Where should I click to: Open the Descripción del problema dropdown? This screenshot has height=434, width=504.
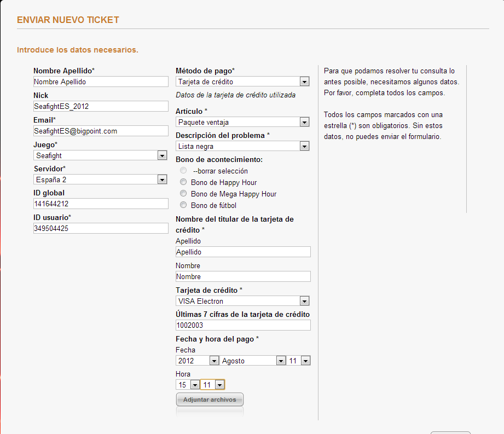(242, 146)
